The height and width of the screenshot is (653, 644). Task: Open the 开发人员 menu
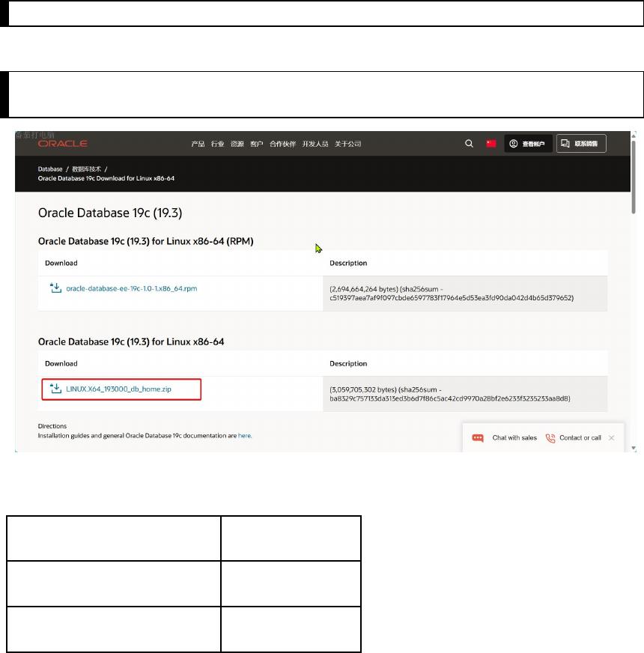(x=315, y=144)
